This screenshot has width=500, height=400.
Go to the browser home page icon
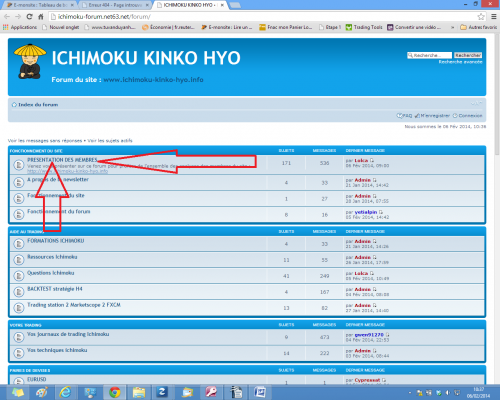click(41, 17)
